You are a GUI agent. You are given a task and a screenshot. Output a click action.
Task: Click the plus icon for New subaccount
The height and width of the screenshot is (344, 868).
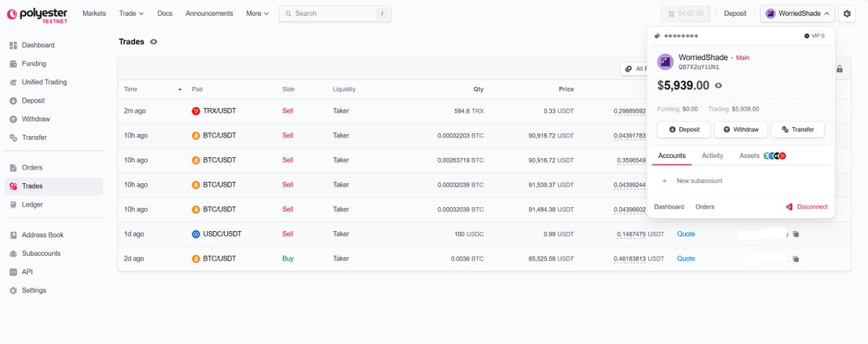[x=665, y=180]
